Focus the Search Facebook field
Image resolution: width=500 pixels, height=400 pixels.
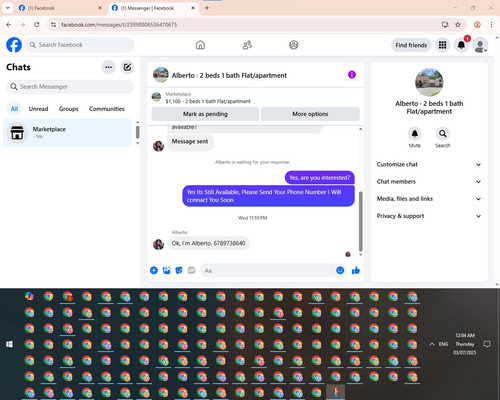click(80, 45)
